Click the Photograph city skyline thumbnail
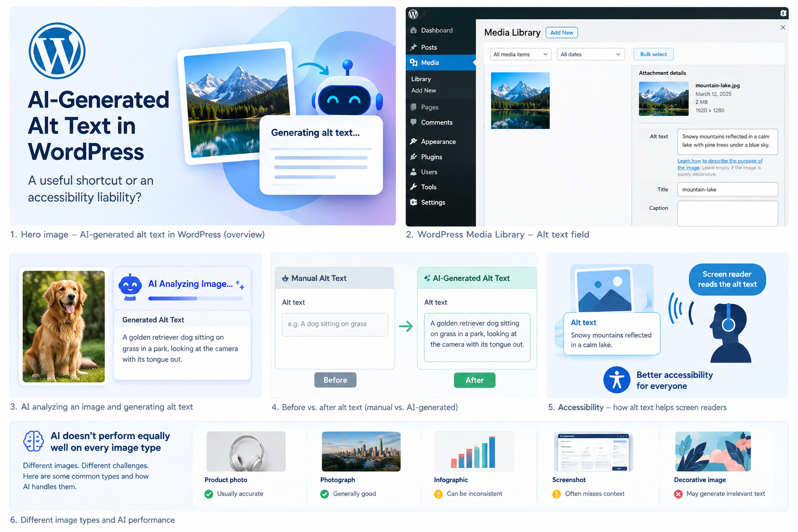 (361, 451)
